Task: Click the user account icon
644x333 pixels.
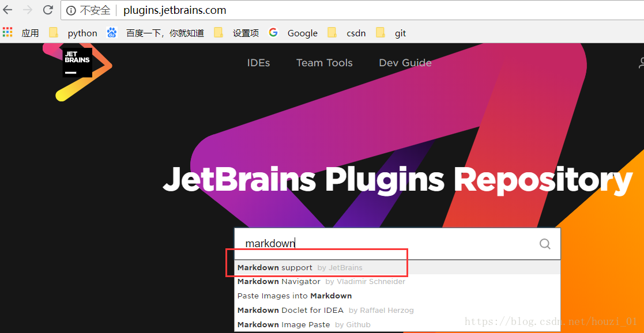Action: point(641,63)
